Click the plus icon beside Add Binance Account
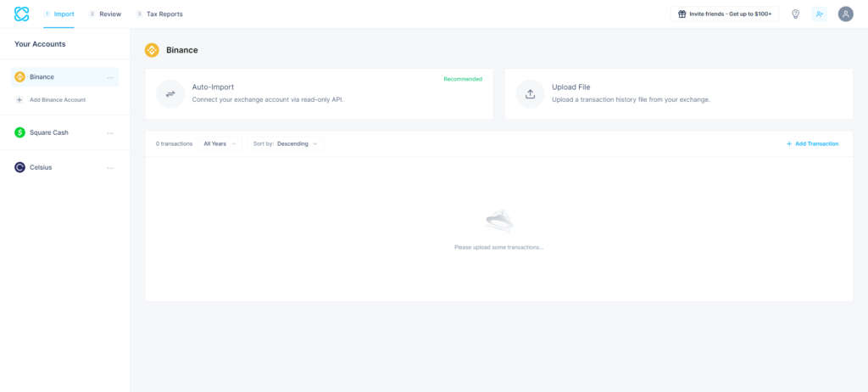 click(19, 100)
